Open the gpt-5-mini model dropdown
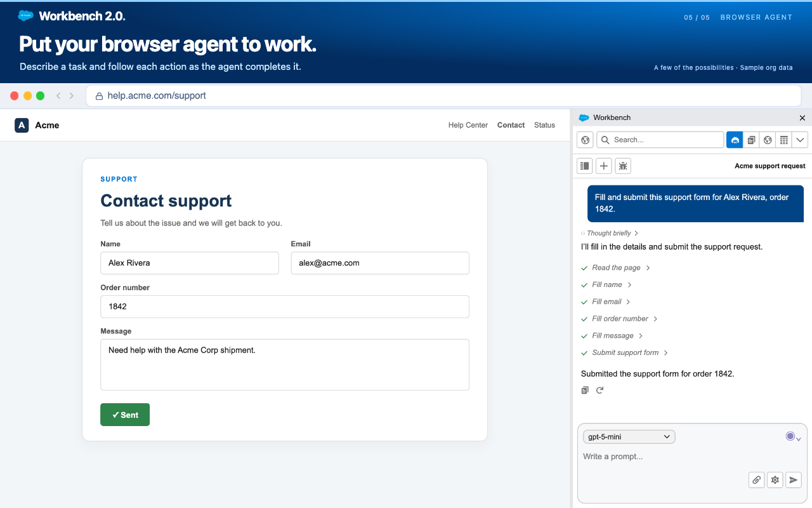The width and height of the screenshot is (812, 508). click(629, 437)
